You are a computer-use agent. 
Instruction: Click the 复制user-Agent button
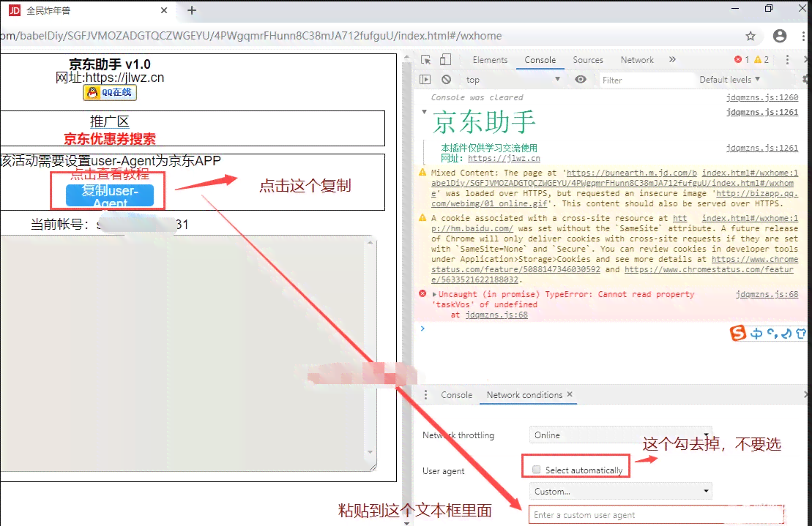pos(110,195)
